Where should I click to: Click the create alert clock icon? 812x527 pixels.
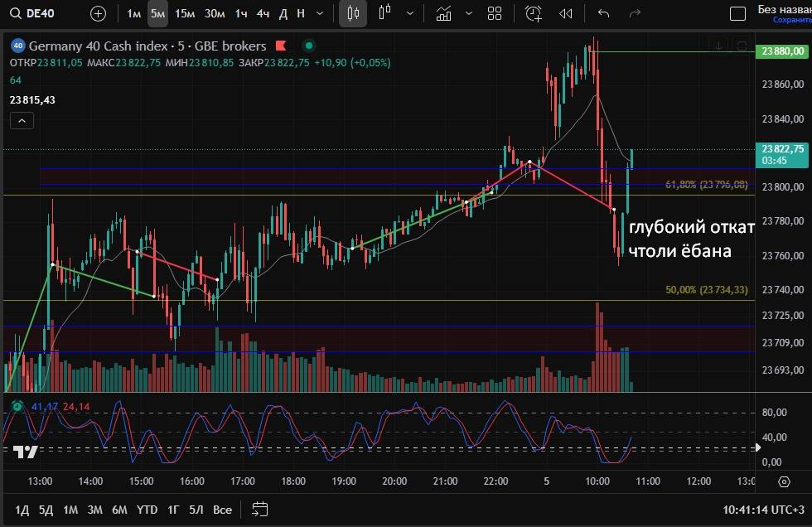534,13
